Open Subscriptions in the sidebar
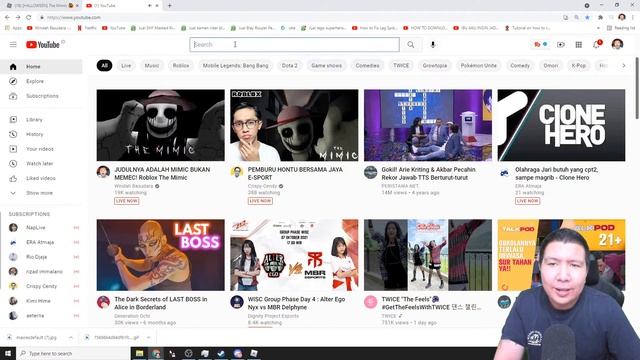The image size is (640, 360). [x=41, y=96]
